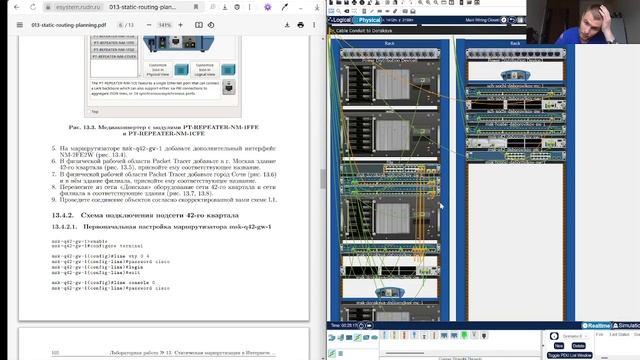Select Network Devices category in device panel
640x360 pixels.
tap(332, 338)
